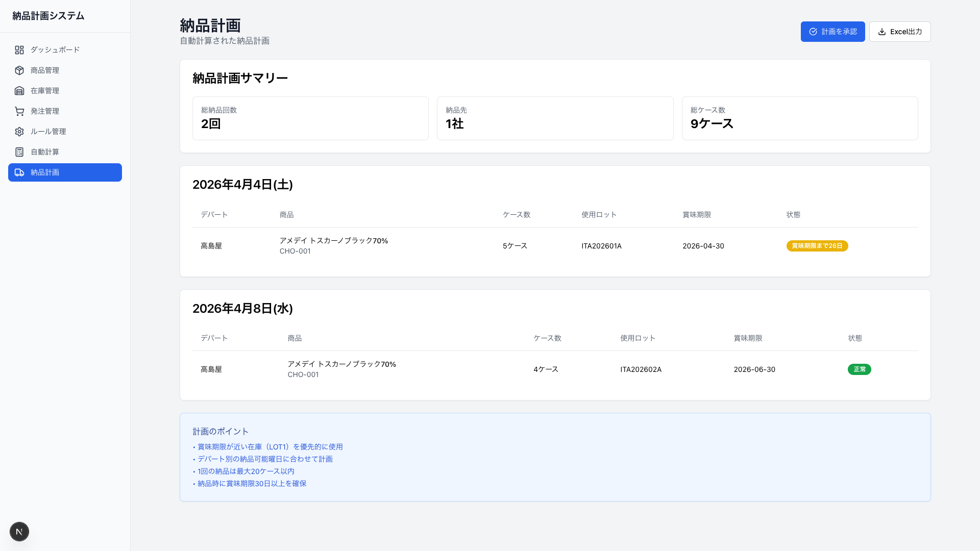Click the 正常 status badge
The image size is (980, 551).
[860, 369]
